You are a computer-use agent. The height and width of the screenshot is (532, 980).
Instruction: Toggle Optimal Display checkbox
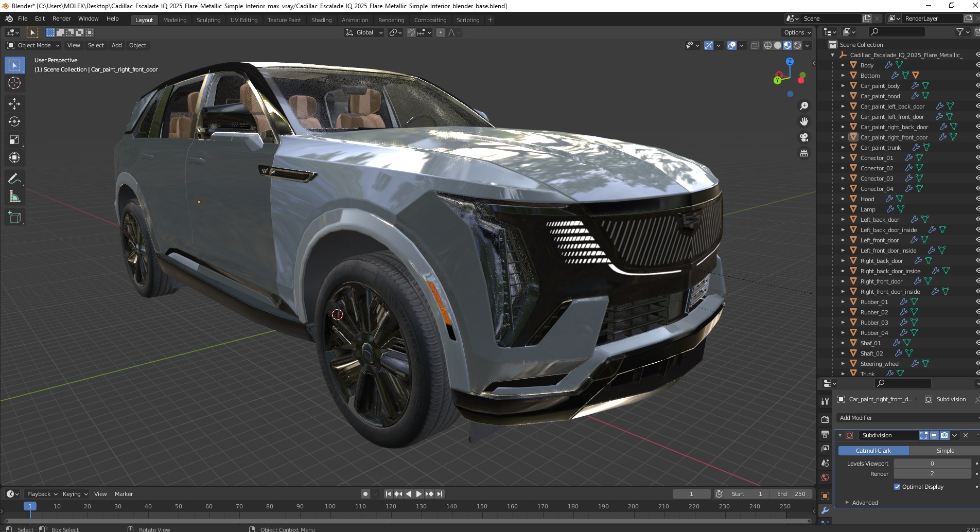[x=897, y=487]
